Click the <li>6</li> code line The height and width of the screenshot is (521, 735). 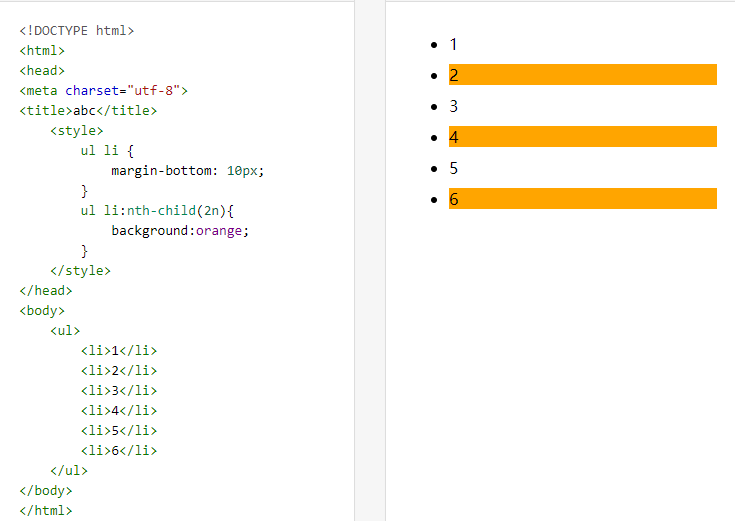pyautogui.click(x=119, y=451)
